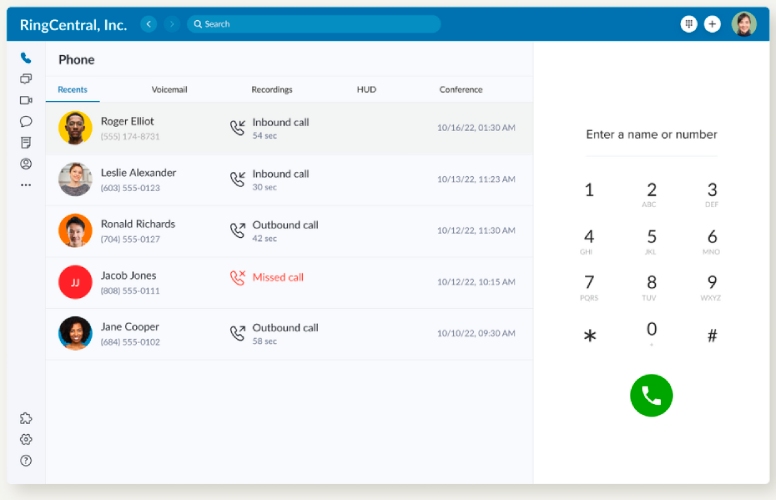Screen dimensions: 776x500
Task: Open the Apps puzzle piece icon
Action: tap(26, 418)
